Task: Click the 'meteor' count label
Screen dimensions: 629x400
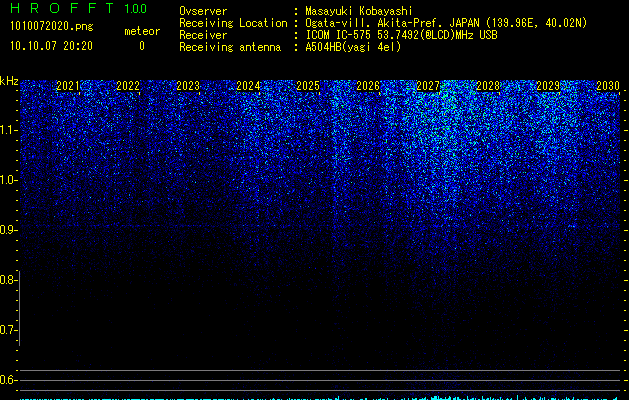Action: click(x=142, y=31)
